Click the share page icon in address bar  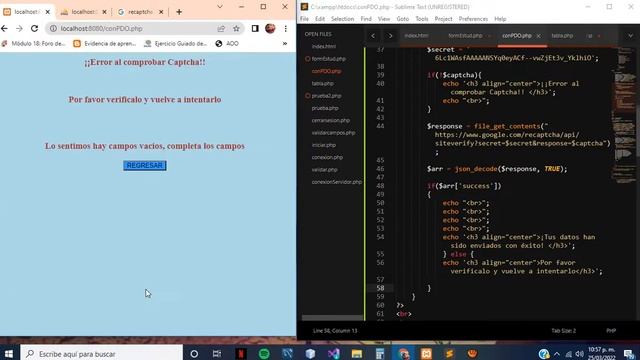pos(221,29)
